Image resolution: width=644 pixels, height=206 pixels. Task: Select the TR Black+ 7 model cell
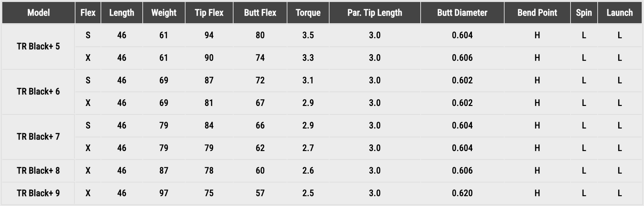point(38,136)
